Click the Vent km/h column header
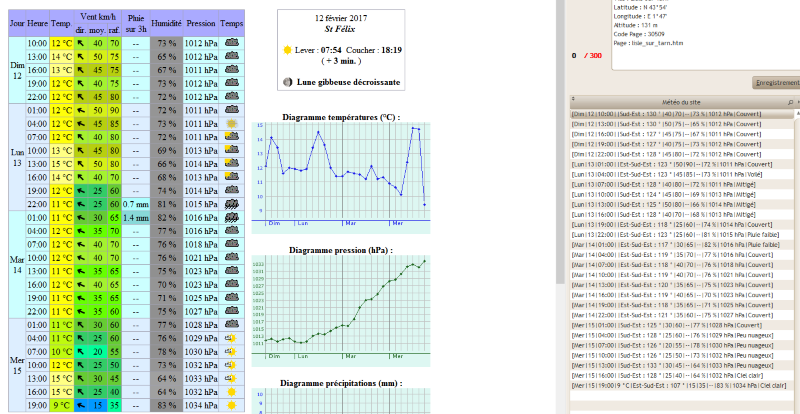Image resolution: width=800 pixels, height=414 pixels. coord(97,17)
